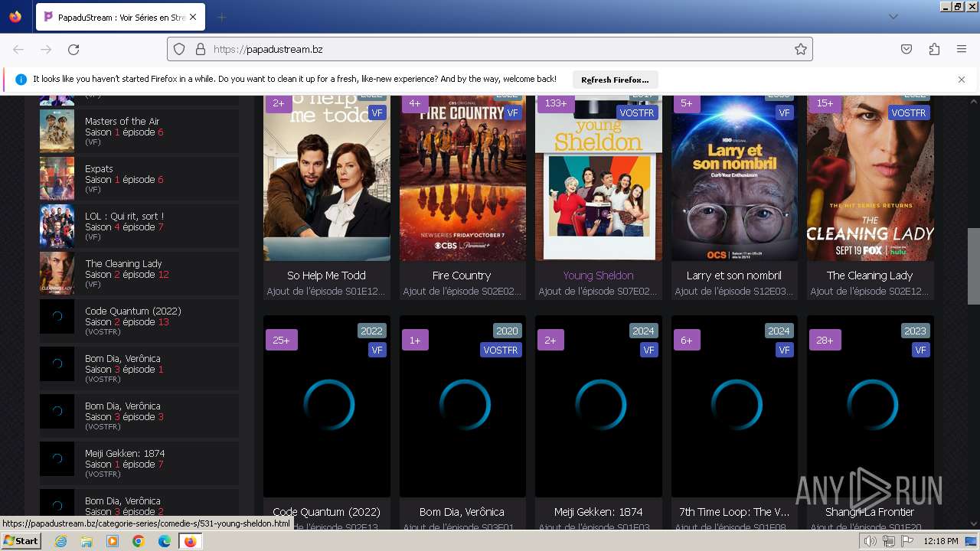
Task: Open Masters of the Air thumbnail
Action: [57, 131]
